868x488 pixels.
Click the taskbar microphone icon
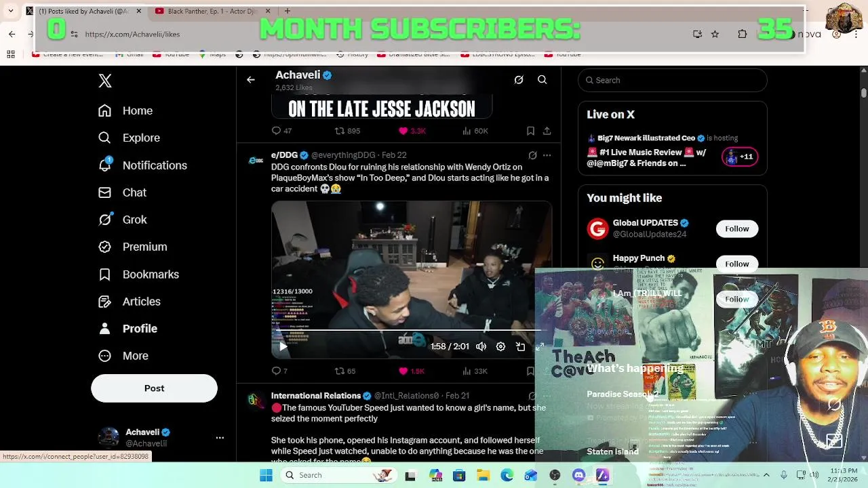click(784, 475)
